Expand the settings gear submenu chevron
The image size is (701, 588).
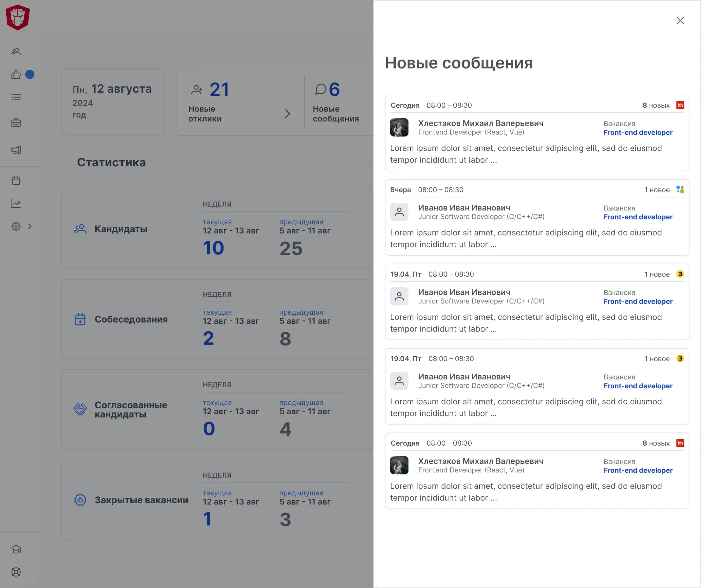[30, 226]
